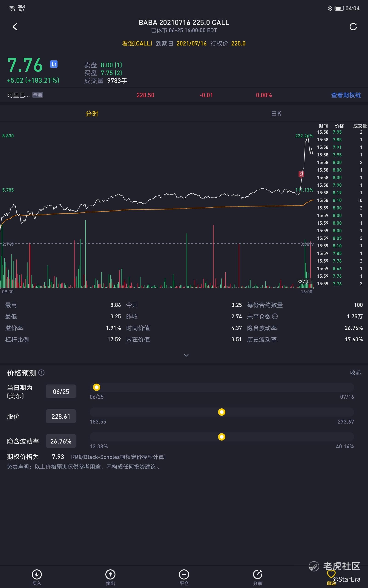This screenshot has width=368, height=588.
Task: Tap the trade row with volume 10
Action: coord(340,200)
